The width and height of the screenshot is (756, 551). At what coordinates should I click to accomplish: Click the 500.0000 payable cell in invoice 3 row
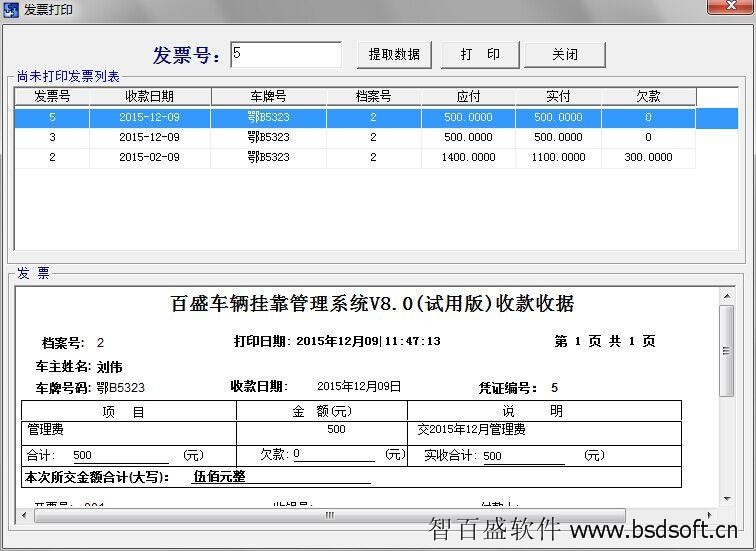468,137
